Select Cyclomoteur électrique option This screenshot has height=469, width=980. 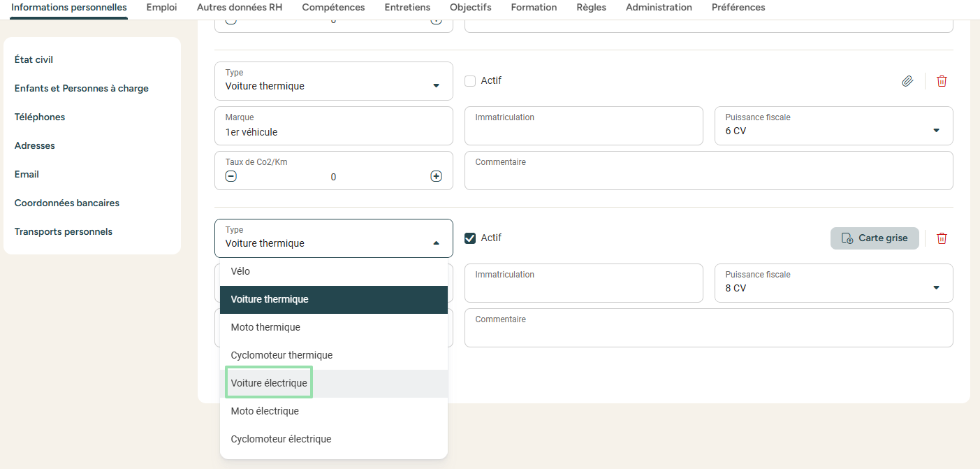coord(281,439)
